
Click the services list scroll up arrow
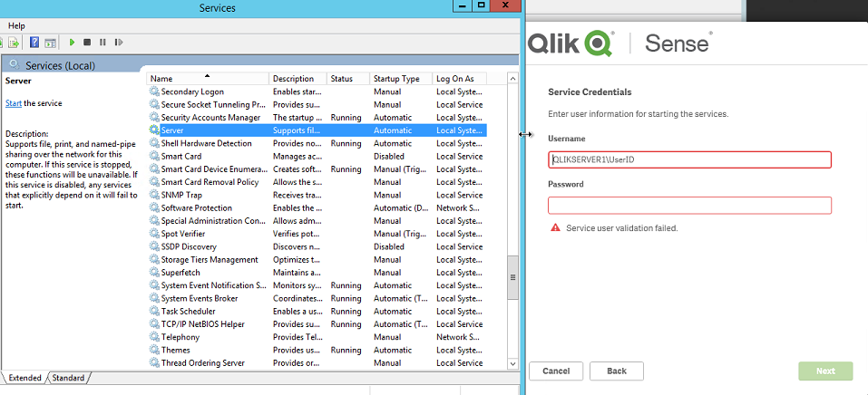[513, 79]
